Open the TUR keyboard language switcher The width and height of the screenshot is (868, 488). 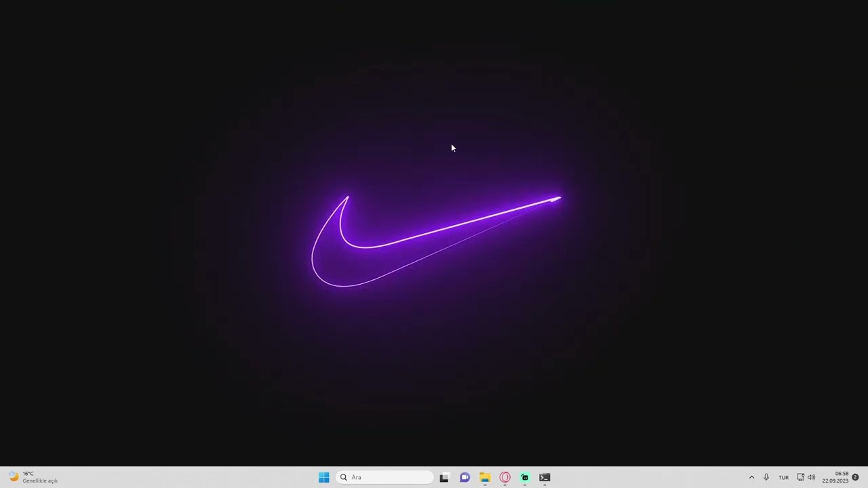coord(784,477)
